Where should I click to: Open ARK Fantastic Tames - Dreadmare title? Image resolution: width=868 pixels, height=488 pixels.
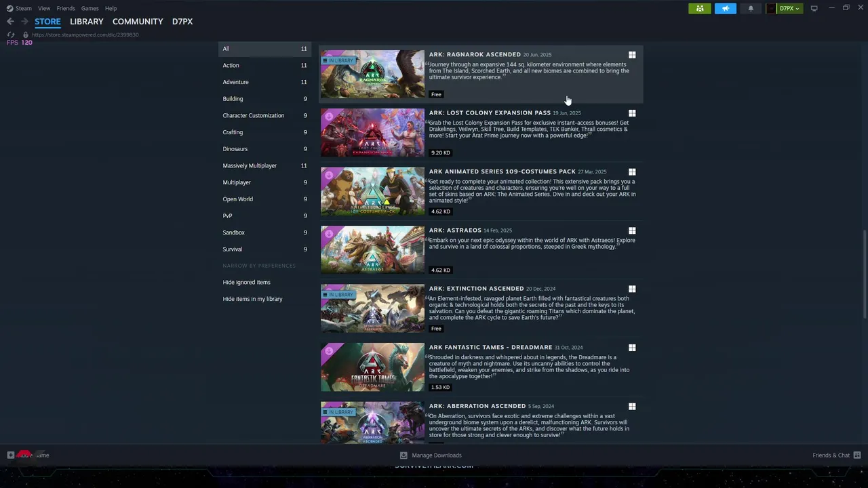coord(490,347)
